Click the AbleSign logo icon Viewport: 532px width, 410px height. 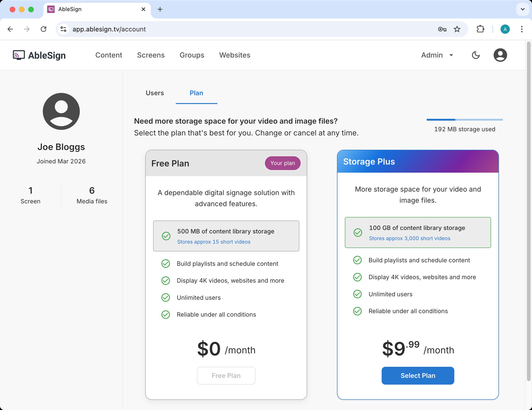point(19,55)
